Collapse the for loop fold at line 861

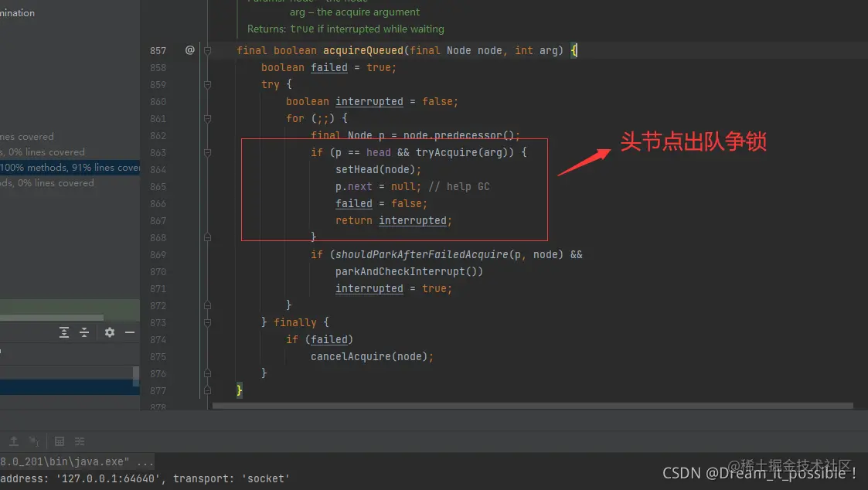pyautogui.click(x=208, y=118)
